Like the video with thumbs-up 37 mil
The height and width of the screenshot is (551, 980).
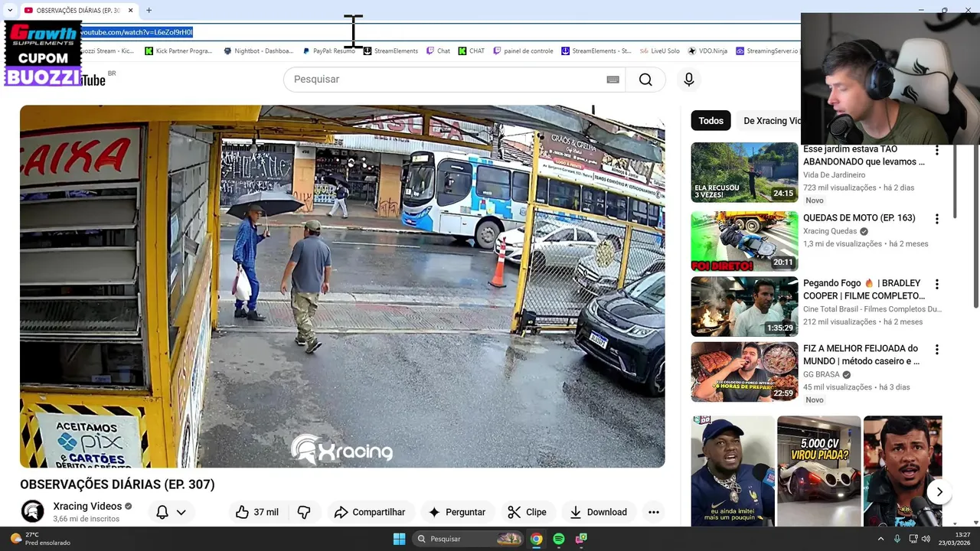point(257,512)
